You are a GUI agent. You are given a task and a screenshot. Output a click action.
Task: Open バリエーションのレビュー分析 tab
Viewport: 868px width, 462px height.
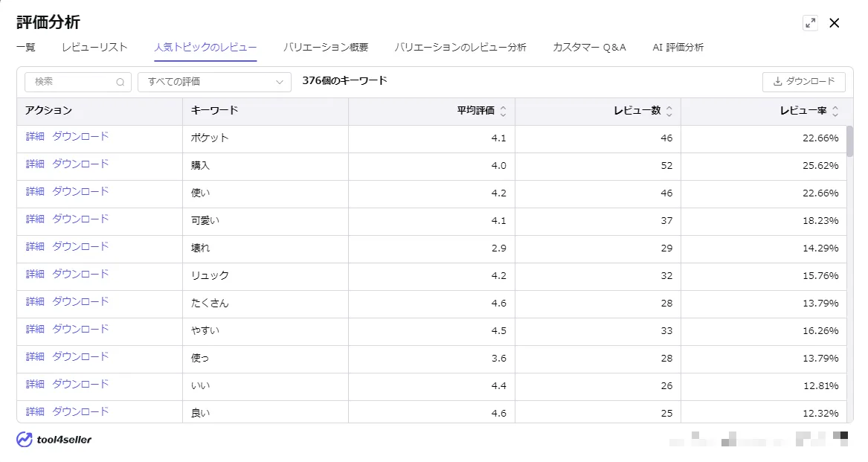(460, 47)
